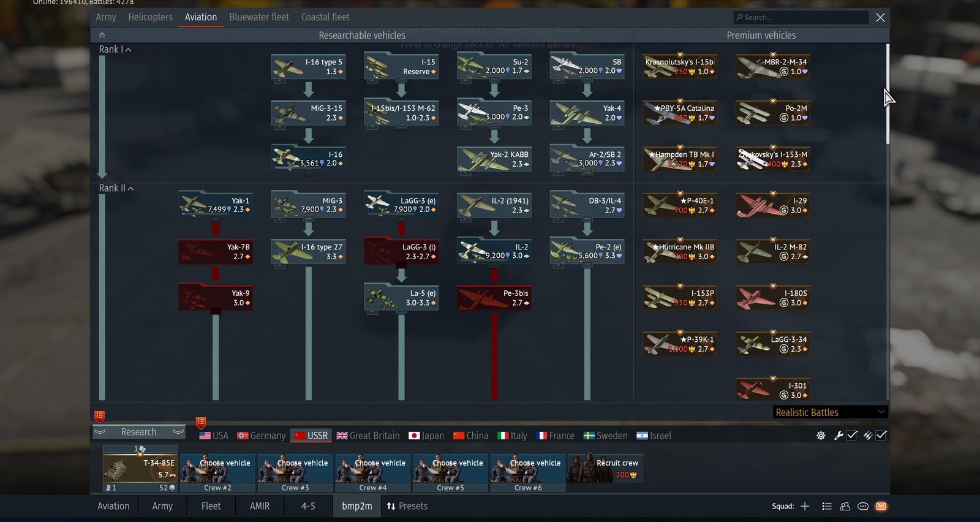This screenshot has height=522, width=980.
Task: Open the list menu icon near Squad
Action: 827,506
